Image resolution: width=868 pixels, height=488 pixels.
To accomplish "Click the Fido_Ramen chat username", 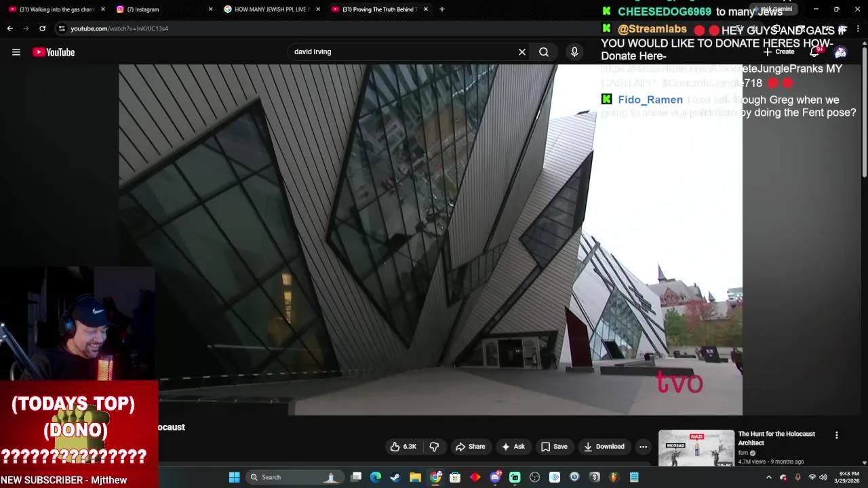I will pos(650,100).
